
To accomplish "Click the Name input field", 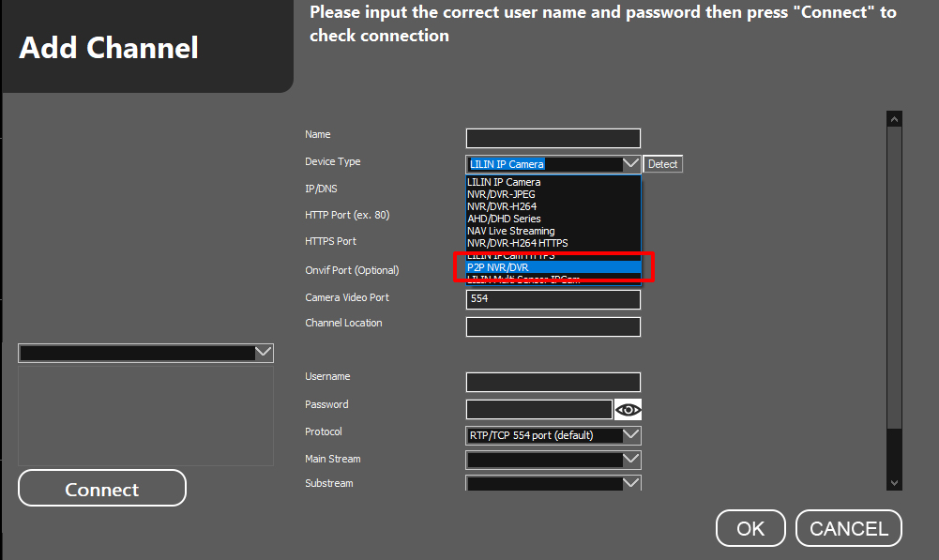I will [553, 138].
